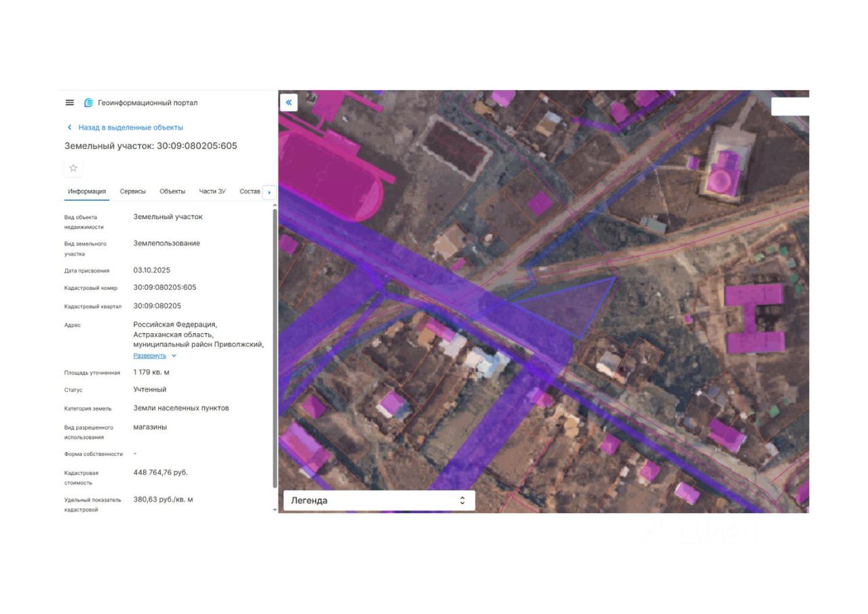The width and height of the screenshot is (868, 614).
Task: Click the address text starting Российская Федерация
Action: coord(199,334)
